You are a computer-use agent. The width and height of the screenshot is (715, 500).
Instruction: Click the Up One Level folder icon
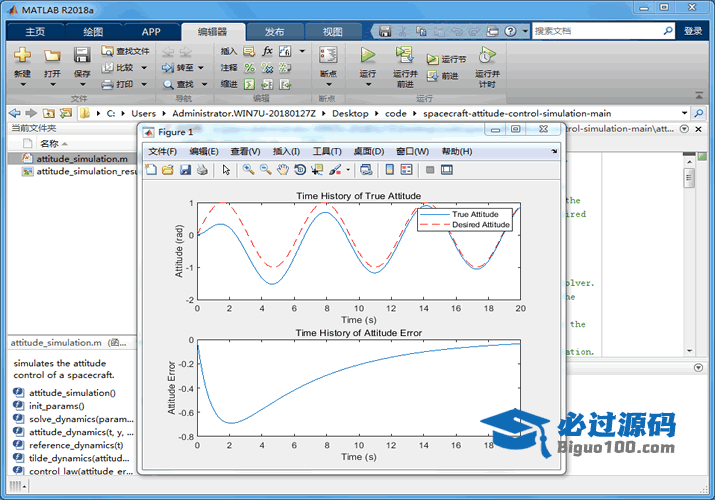coord(48,113)
